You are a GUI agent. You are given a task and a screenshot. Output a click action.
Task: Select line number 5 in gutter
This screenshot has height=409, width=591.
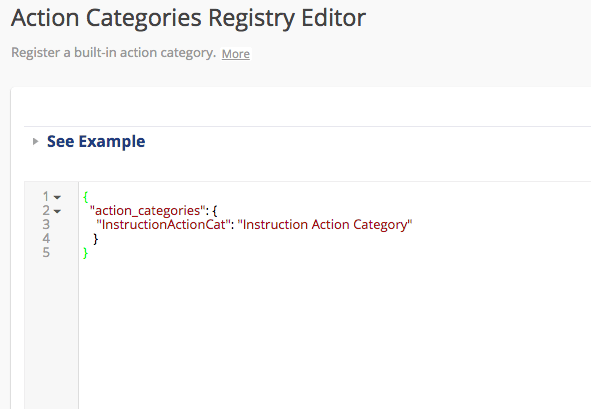(46, 252)
